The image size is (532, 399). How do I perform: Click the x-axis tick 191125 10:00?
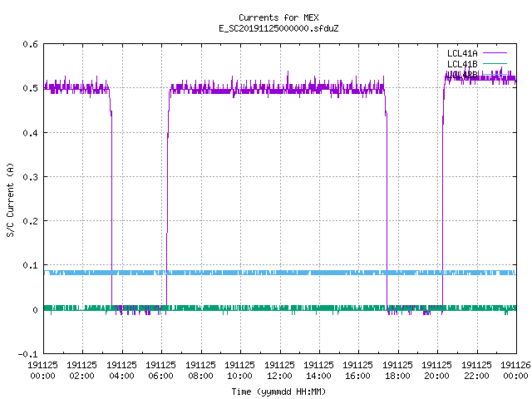coord(239,370)
